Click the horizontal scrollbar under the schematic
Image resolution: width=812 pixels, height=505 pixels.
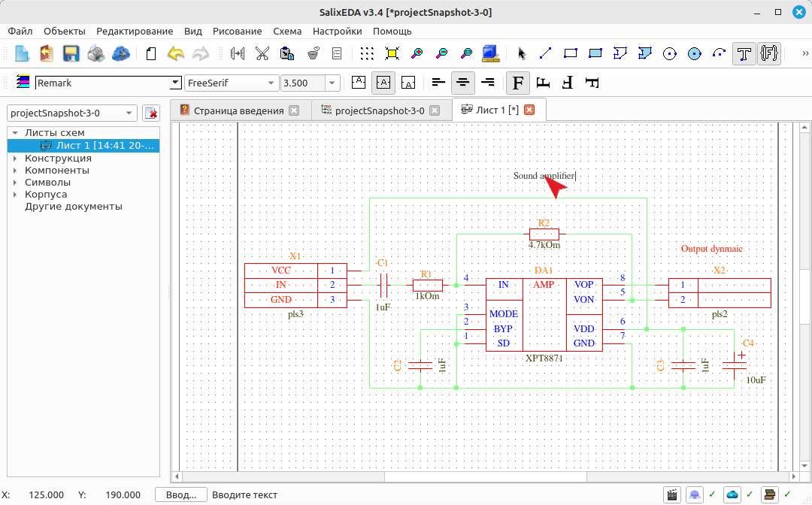(x=484, y=476)
